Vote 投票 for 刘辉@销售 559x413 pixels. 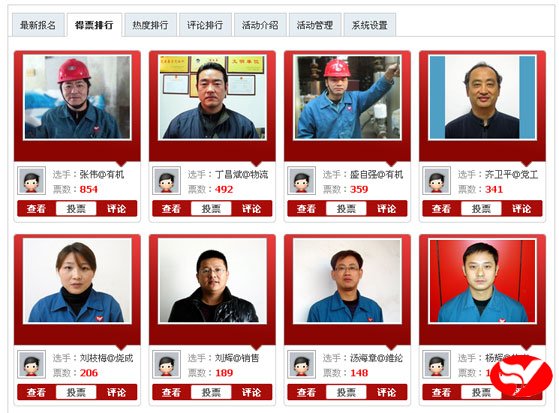click(x=211, y=392)
